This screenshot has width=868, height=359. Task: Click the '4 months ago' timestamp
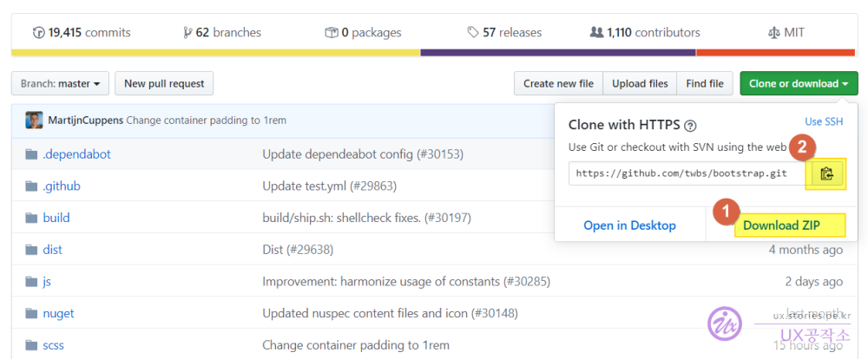(x=806, y=250)
